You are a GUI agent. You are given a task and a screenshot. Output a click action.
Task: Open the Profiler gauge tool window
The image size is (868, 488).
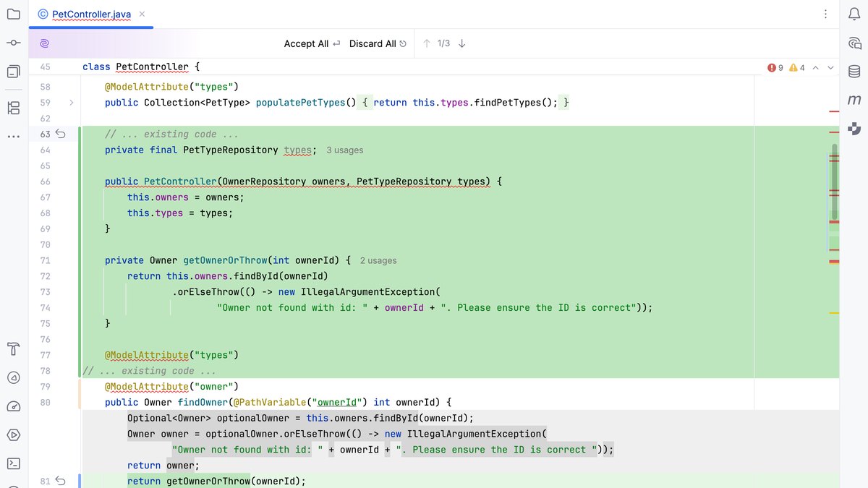tap(13, 406)
